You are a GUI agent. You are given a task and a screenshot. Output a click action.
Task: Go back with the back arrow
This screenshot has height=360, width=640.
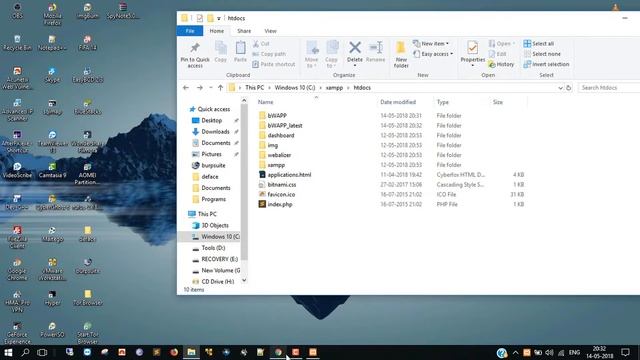point(186,88)
